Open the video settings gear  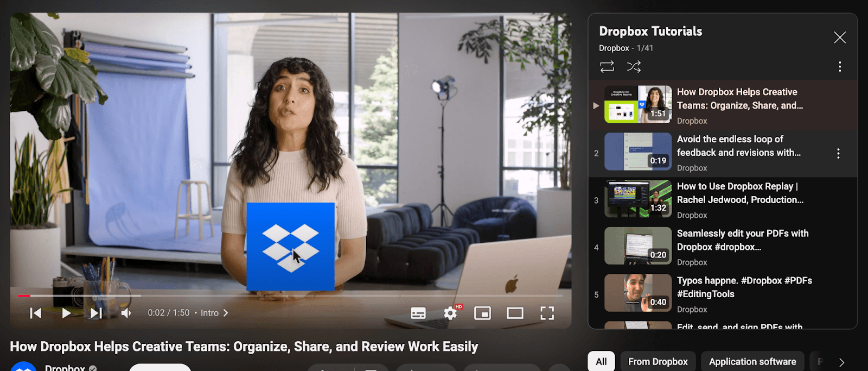pyautogui.click(x=450, y=313)
